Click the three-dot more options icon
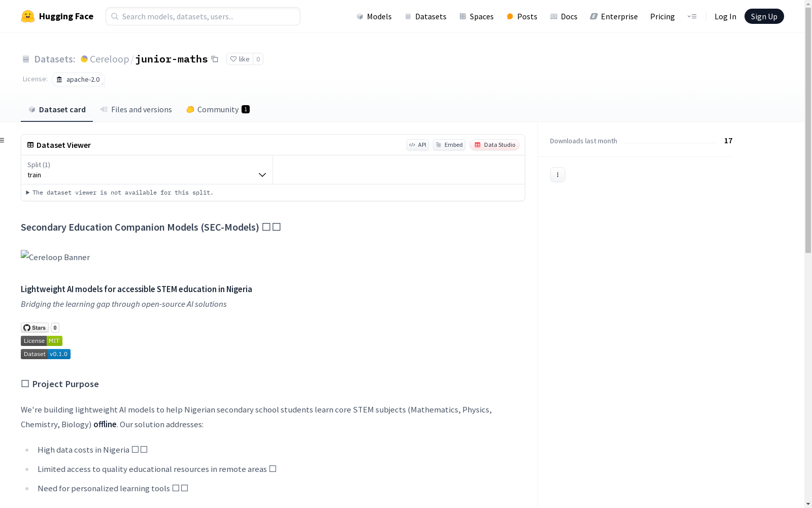 click(x=558, y=175)
